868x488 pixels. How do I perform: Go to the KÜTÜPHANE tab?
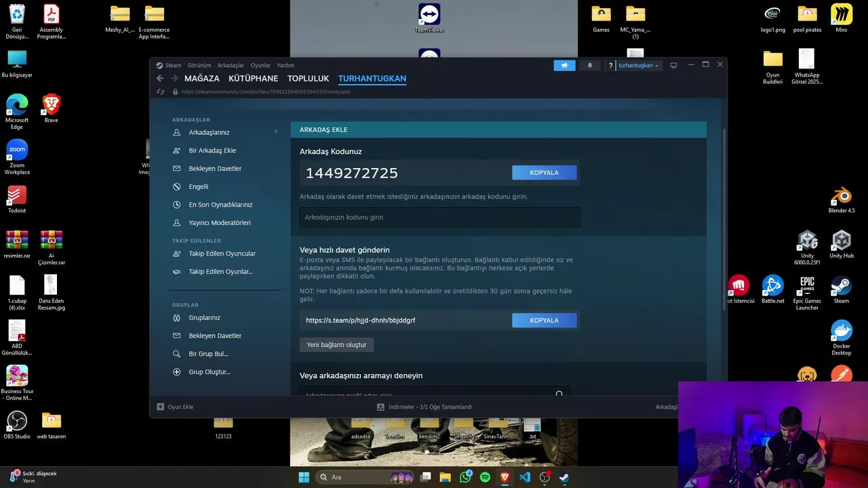(x=253, y=79)
